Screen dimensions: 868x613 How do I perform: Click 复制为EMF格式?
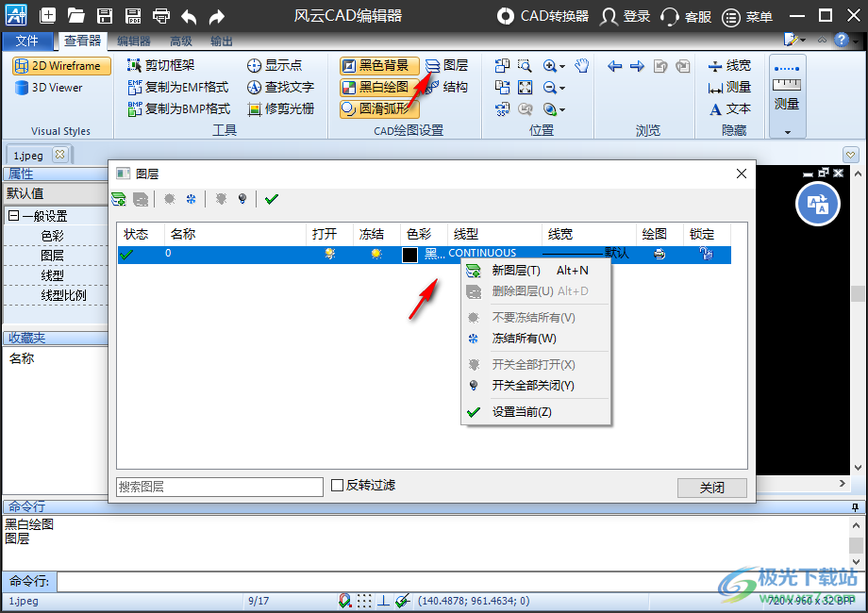(177, 87)
